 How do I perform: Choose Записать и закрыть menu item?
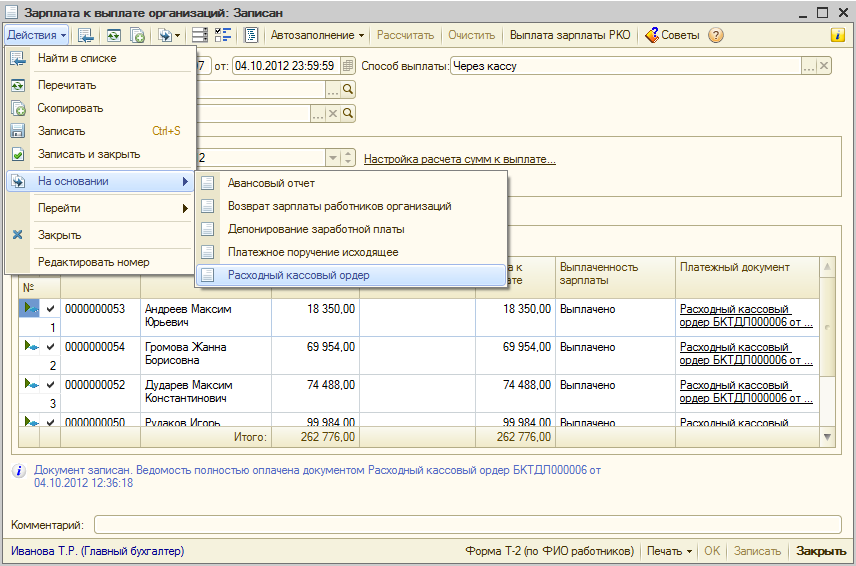88,155
